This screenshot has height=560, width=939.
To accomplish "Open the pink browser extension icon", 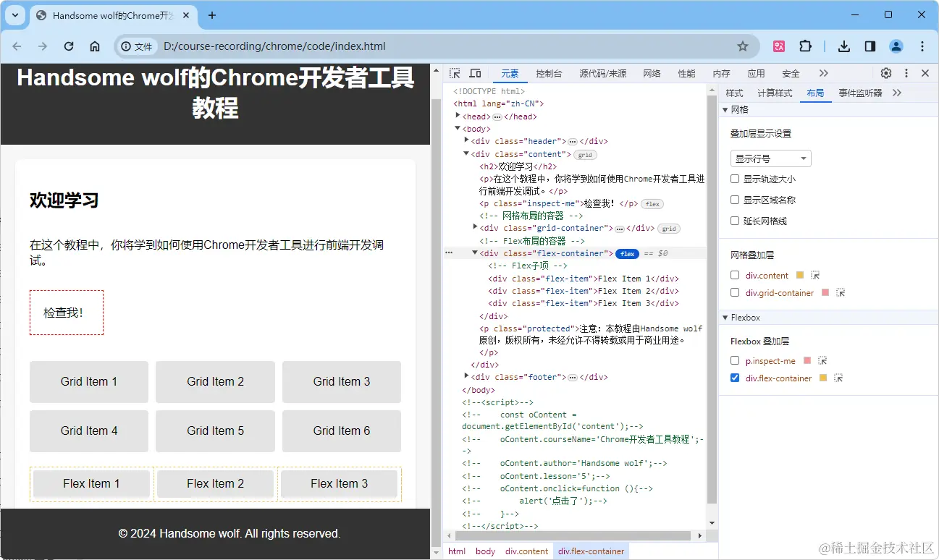I will (779, 46).
